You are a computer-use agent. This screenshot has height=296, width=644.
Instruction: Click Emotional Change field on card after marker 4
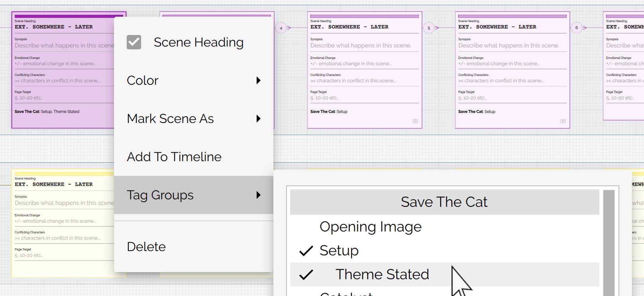tap(365, 64)
